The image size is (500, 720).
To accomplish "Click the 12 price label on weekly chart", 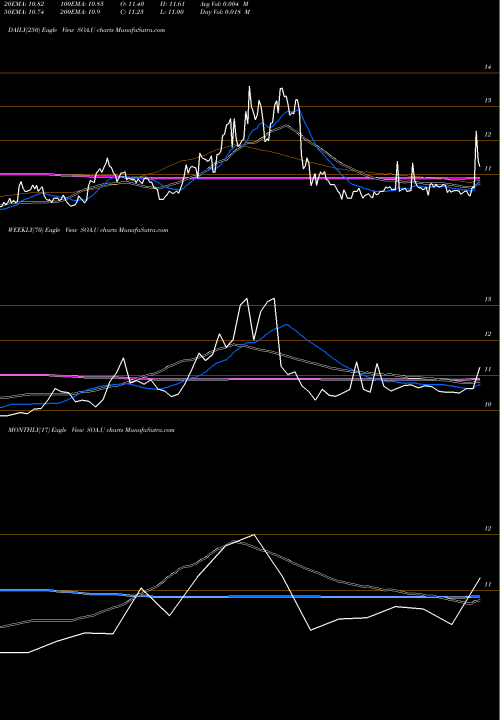I will coord(488,334).
